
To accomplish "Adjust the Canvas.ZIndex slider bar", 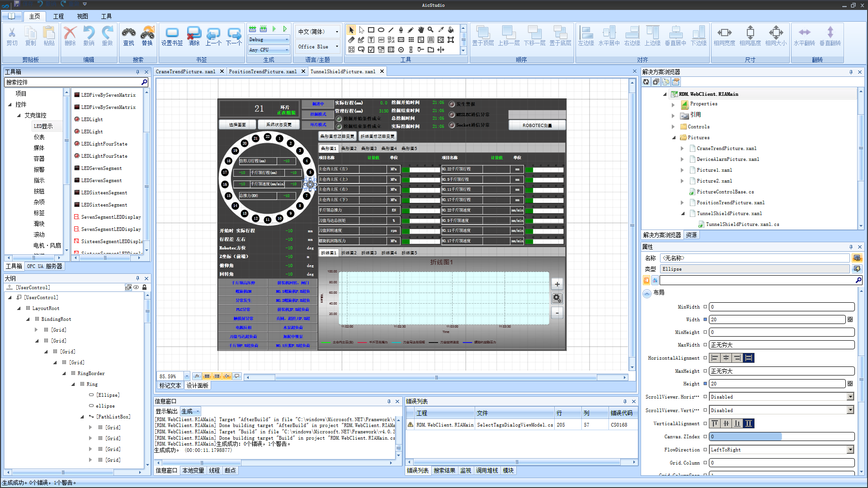I will click(782, 436).
